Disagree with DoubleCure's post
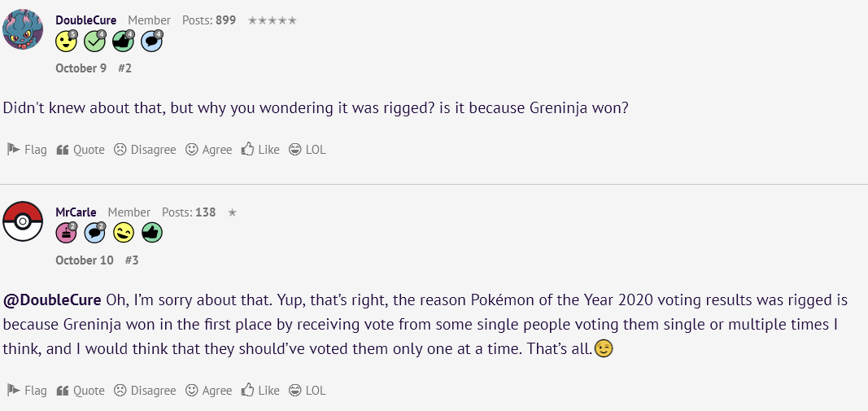868x411 pixels. (x=145, y=150)
